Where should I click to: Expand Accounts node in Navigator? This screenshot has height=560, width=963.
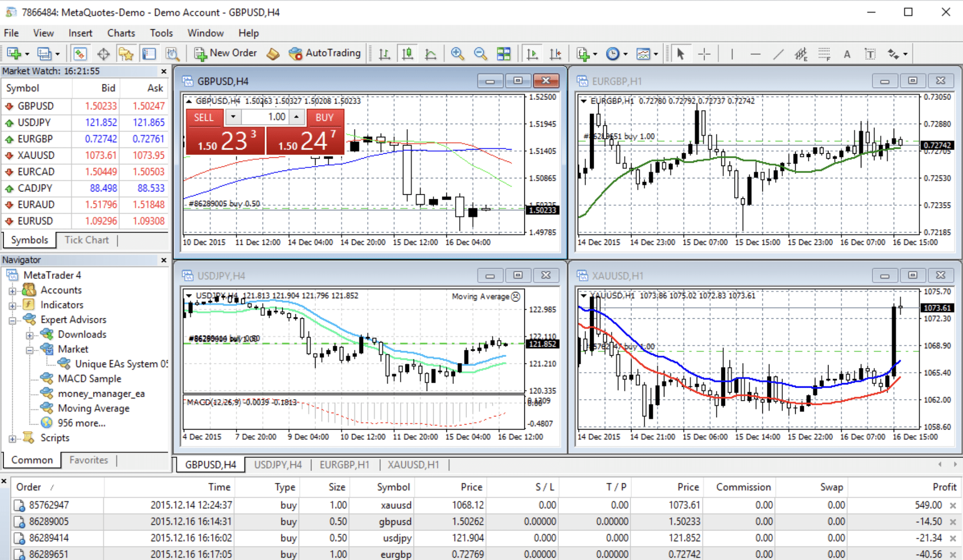(x=12, y=291)
